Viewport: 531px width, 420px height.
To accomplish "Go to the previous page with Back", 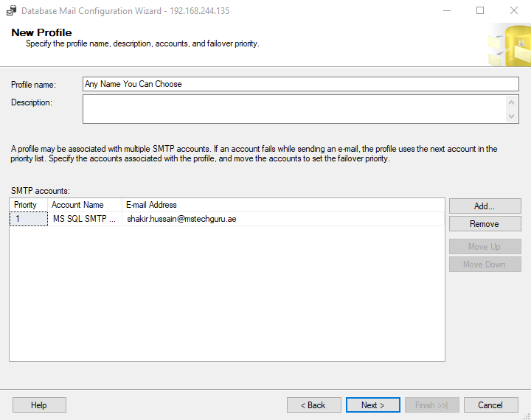I will (314, 405).
